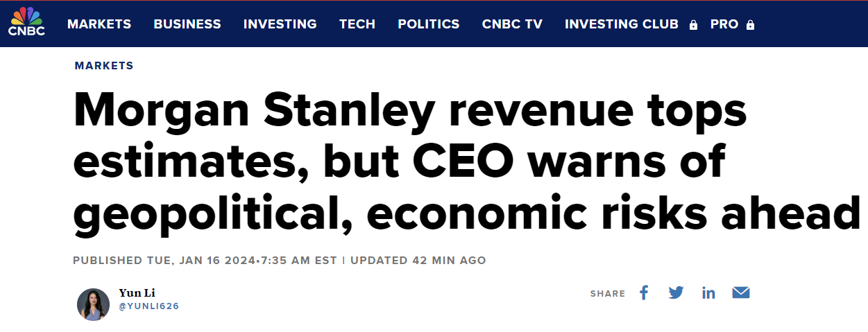Screen dimensions: 868x332
Task: Click Yun Li's author photo
Action: tap(93, 304)
